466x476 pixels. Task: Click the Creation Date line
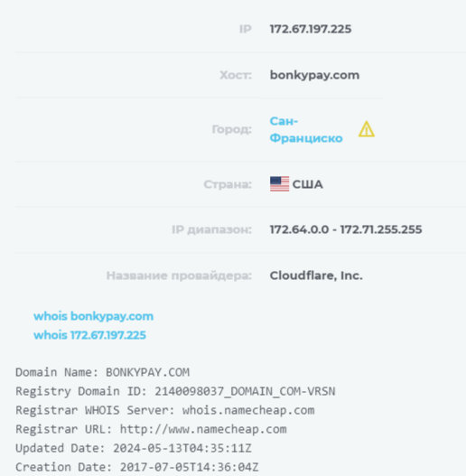pos(137,467)
